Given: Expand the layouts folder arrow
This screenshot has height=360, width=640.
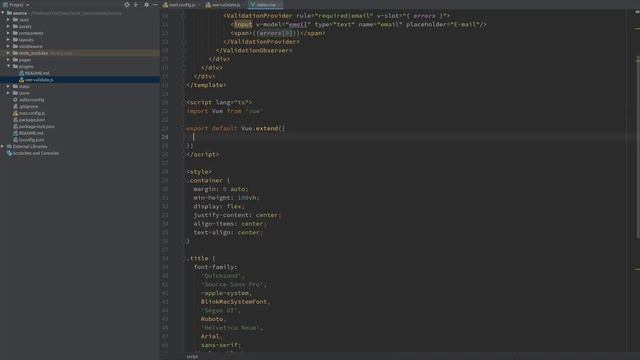Looking at the screenshot, I should (8, 40).
